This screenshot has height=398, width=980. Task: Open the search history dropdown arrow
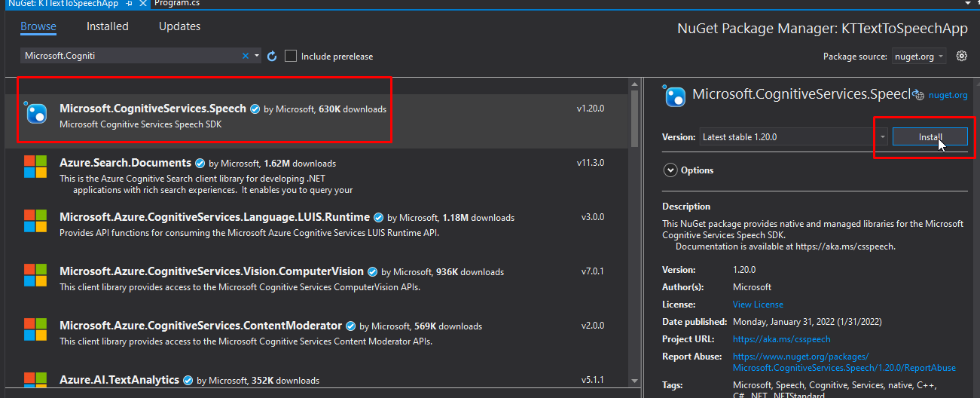[257, 56]
